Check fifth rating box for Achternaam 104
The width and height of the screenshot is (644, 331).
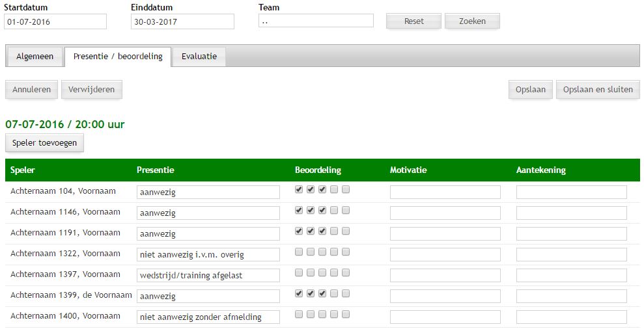coord(346,189)
